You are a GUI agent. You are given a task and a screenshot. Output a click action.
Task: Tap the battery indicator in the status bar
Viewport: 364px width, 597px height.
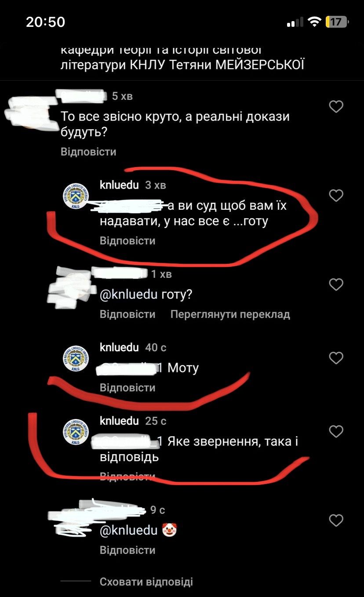(337, 22)
